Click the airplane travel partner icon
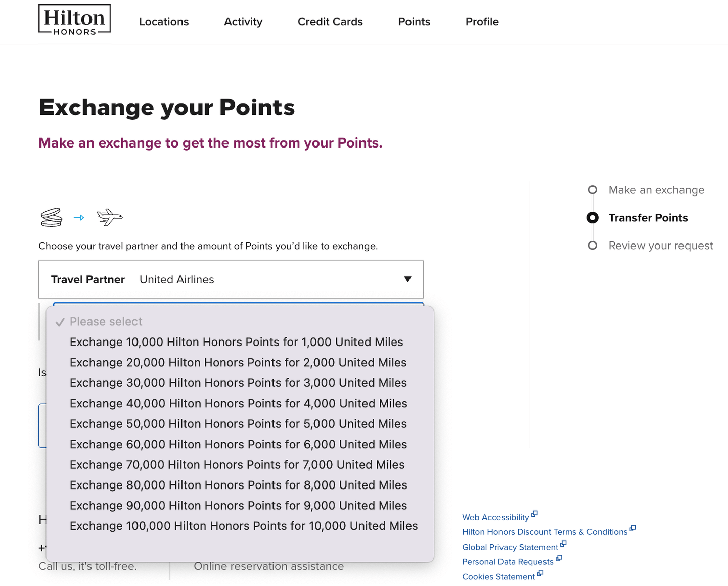728x586 pixels. [x=110, y=217]
